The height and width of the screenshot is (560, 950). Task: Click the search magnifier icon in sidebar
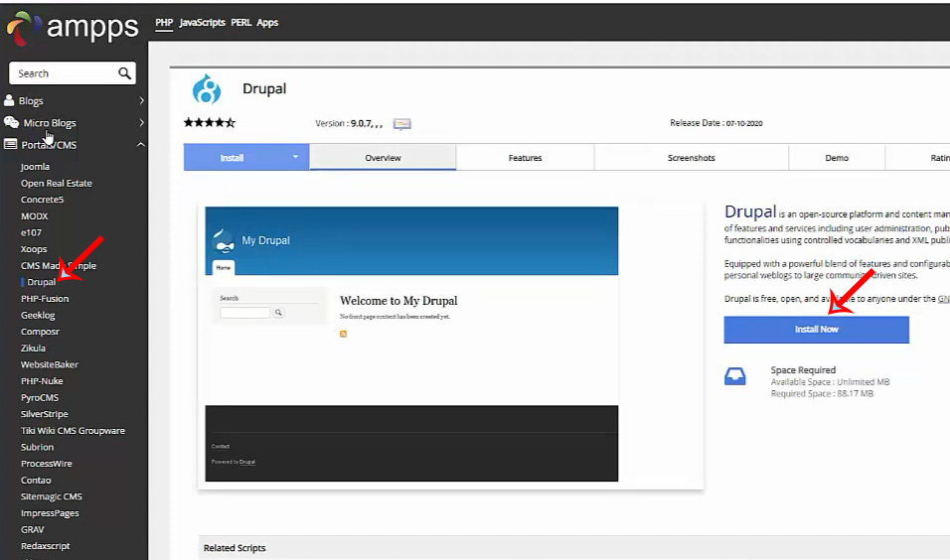point(124,73)
